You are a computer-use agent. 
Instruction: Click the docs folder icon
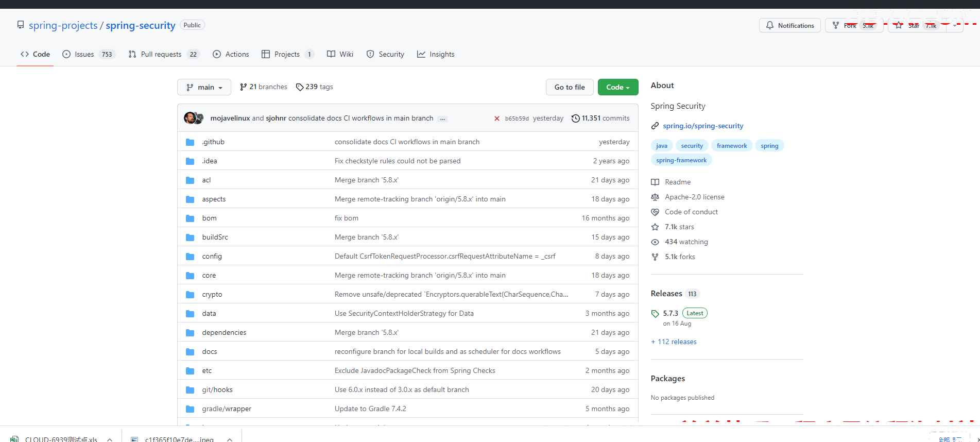[x=190, y=352]
